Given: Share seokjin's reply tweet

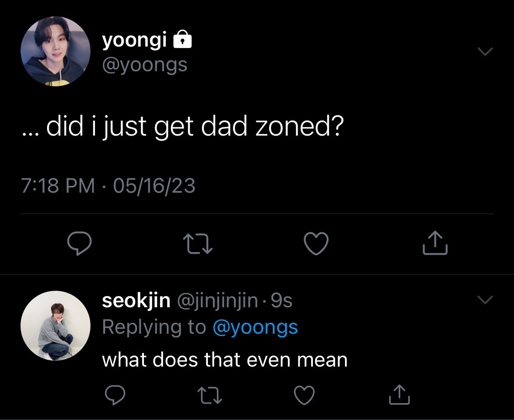Looking at the screenshot, I should [x=399, y=395].
